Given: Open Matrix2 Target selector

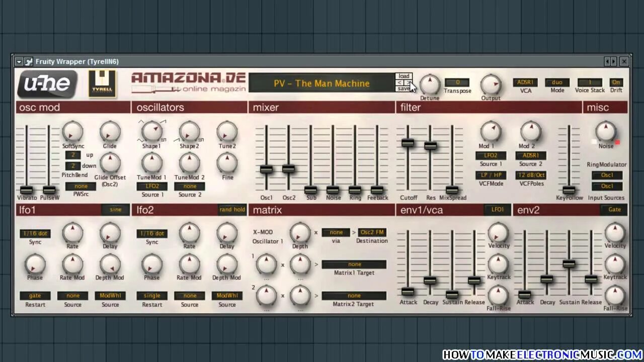Looking at the screenshot, I should [x=354, y=296].
